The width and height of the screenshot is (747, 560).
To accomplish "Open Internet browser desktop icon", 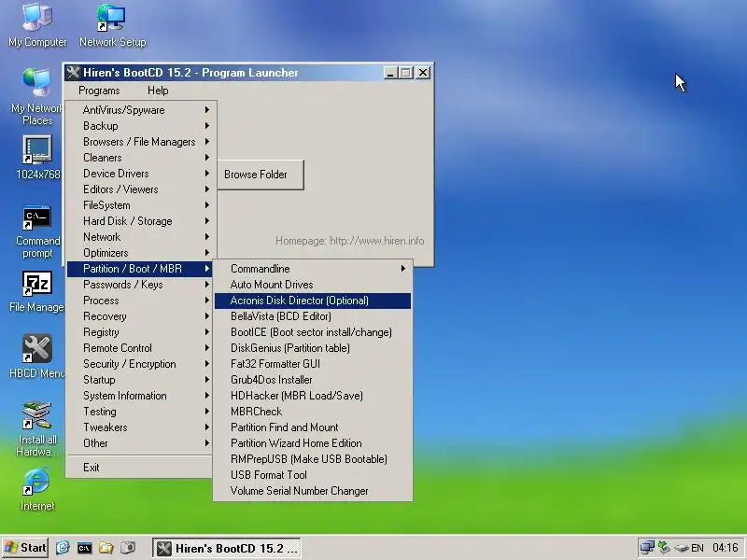I will [x=37, y=488].
